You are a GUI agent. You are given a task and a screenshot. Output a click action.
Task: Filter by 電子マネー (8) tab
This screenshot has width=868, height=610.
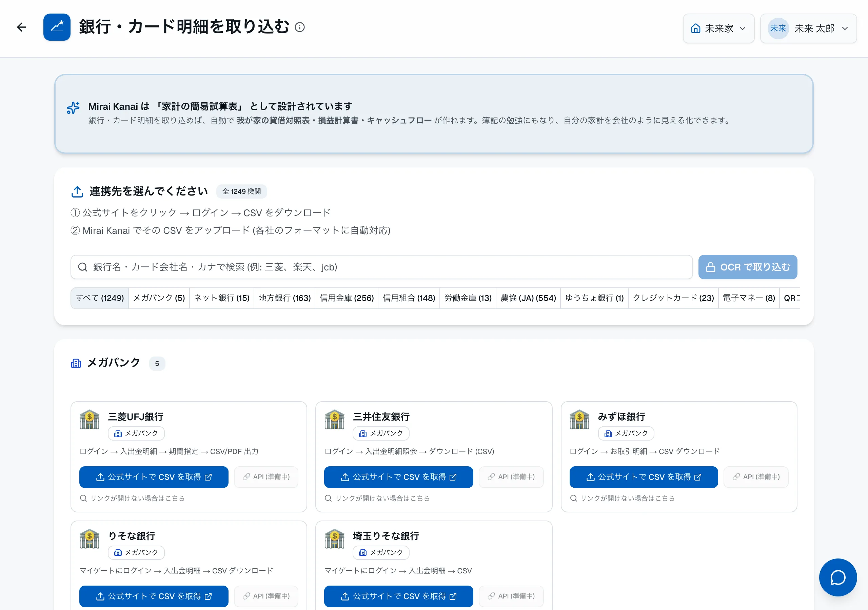[749, 298]
